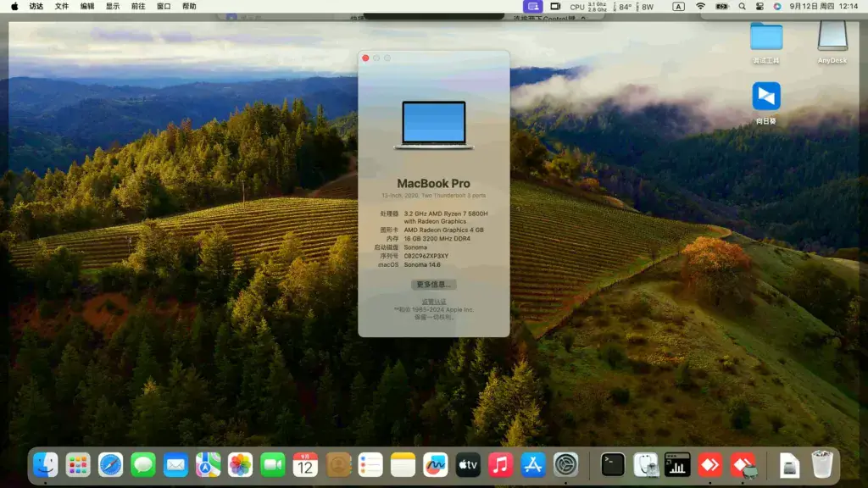Open the 访达 menu

[x=36, y=7]
